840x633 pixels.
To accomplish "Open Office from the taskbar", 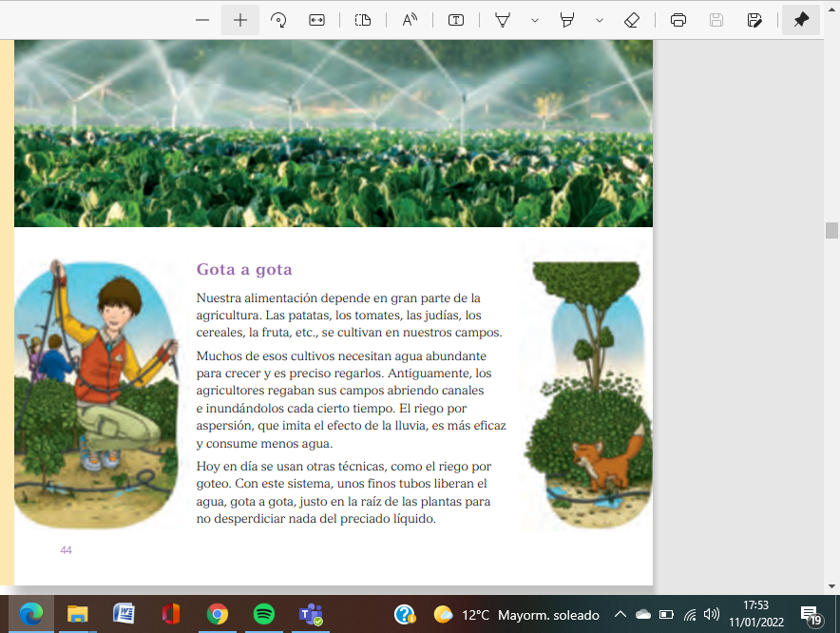I will tap(170, 614).
